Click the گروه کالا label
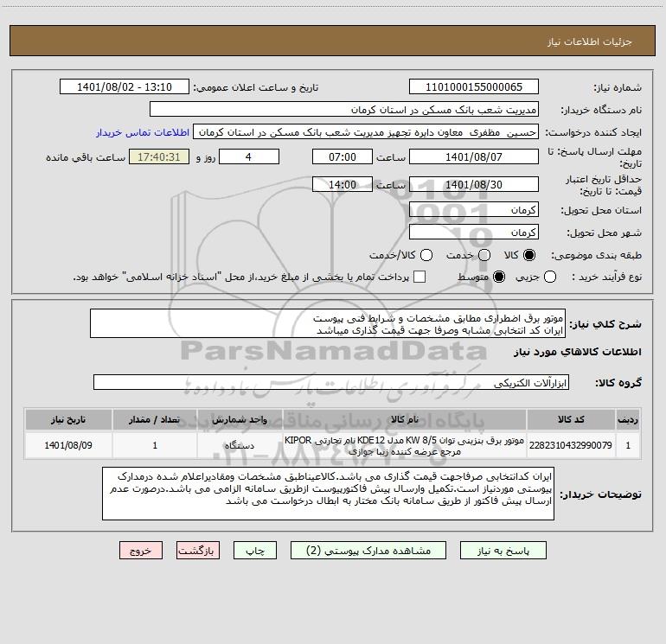 click(618, 382)
